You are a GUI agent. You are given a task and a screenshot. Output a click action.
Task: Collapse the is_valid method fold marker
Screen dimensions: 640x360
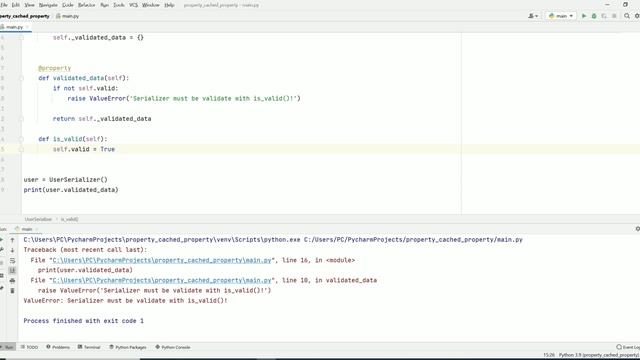click(x=22, y=139)
